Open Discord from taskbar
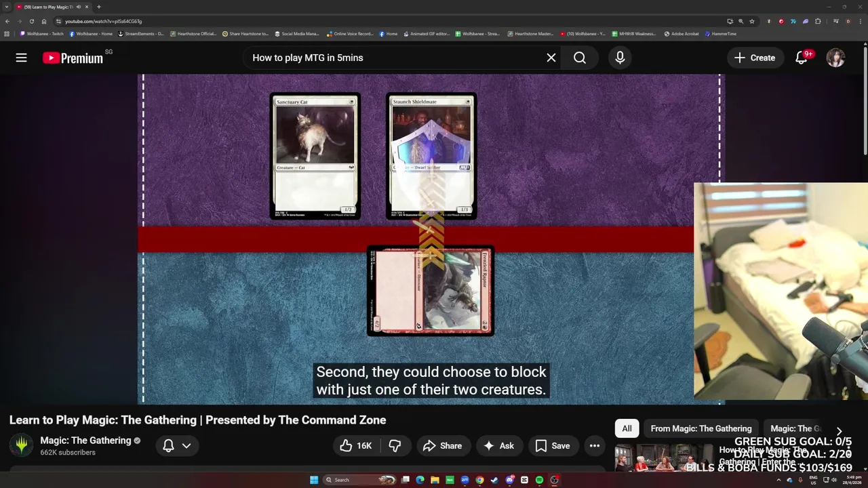Screen dimensions: 868x488 point(510,480)
